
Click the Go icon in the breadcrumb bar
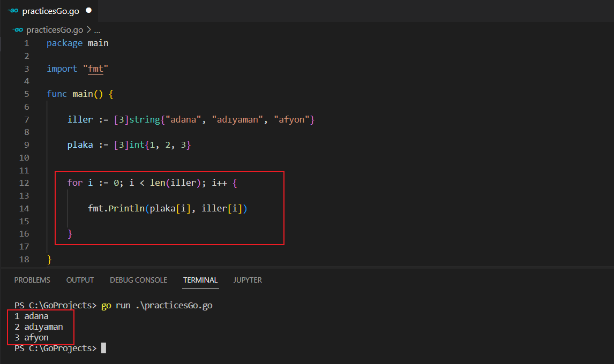click(19, 30)
